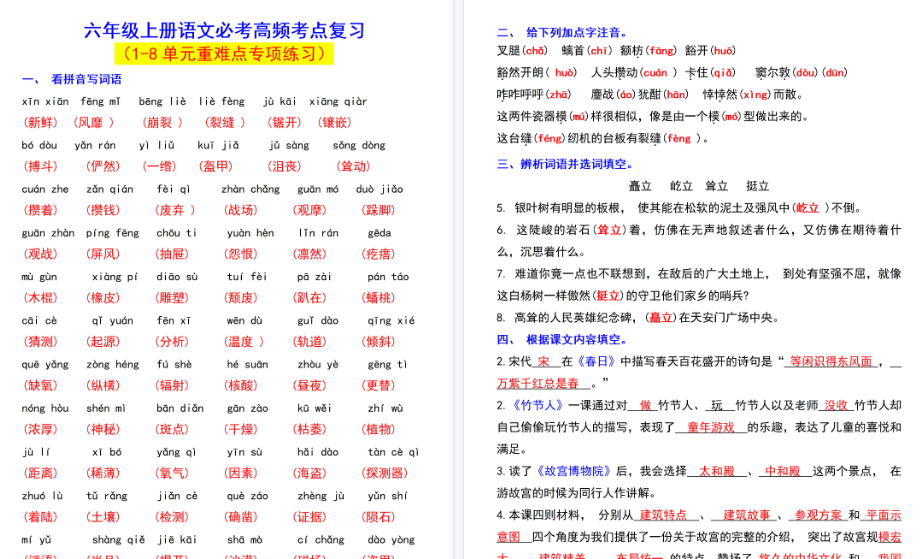Image resolution: width=924 pixels, height=559 pixels.
Task: Select the underlined answer 等闲识得东风面
Action: pos(831,362)
